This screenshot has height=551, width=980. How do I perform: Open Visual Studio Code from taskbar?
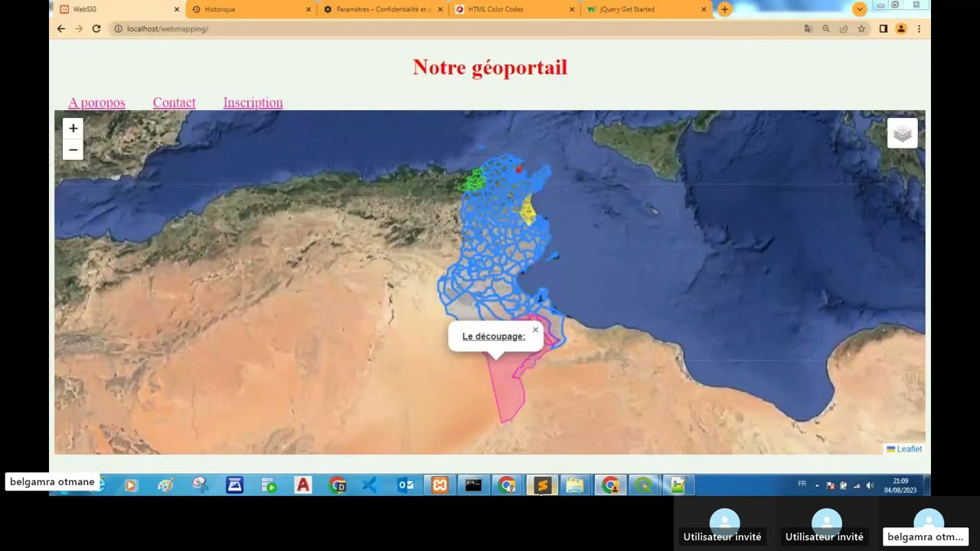[371, 485]
